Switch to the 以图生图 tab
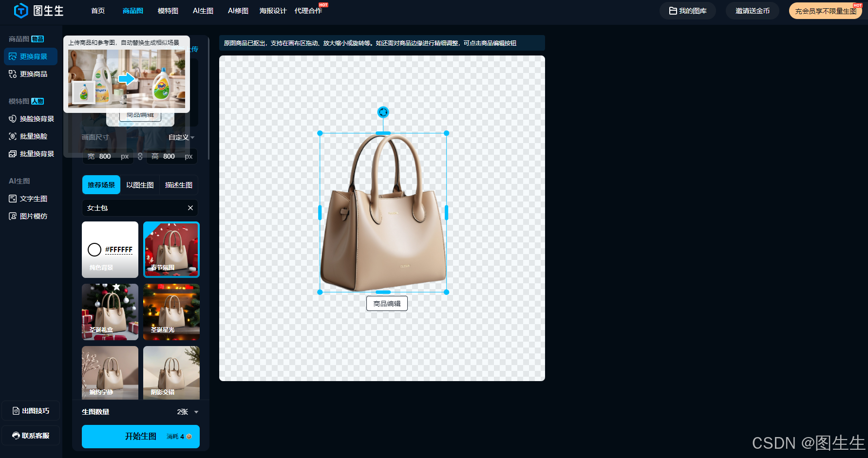This screenshot has height=458, width=868. (x=140, y=185)
